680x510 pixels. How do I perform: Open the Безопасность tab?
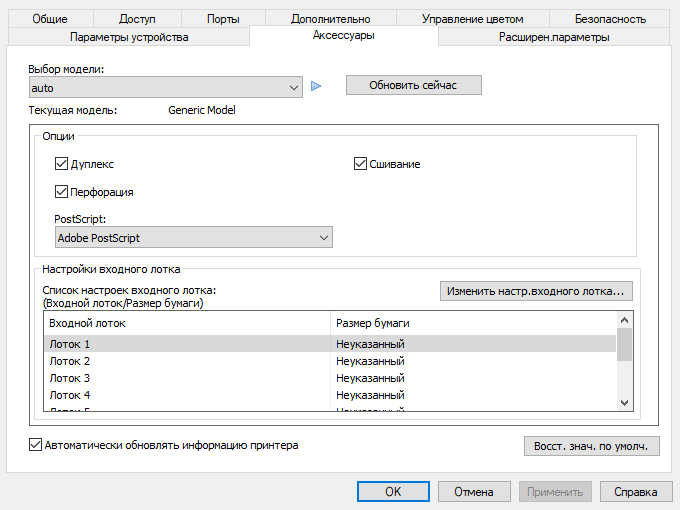(x=610, y=19)
